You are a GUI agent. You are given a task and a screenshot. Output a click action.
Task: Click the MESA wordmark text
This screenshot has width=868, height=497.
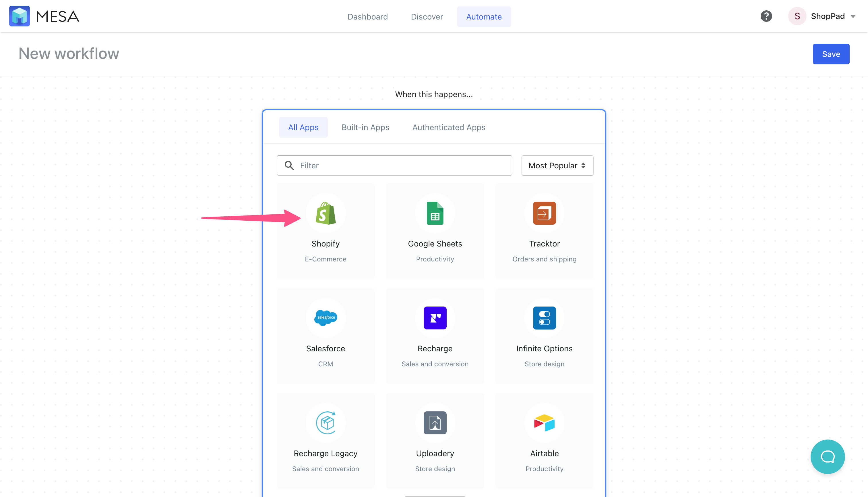tap(57, 16)
